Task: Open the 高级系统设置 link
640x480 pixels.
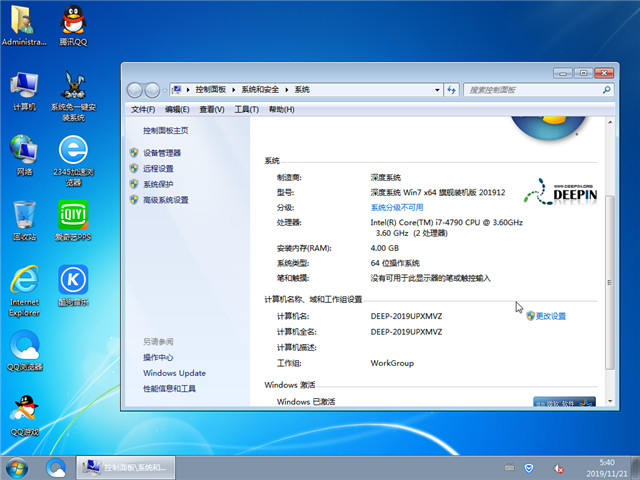Action: pos(165,200)
